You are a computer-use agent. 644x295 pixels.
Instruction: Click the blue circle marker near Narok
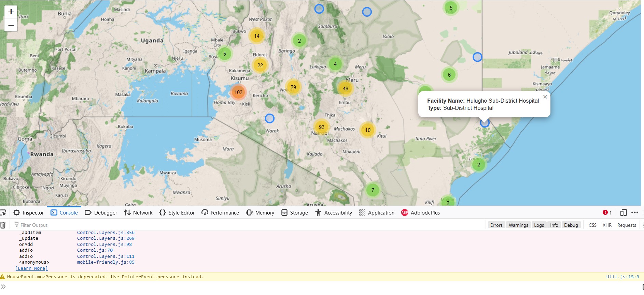270,118
